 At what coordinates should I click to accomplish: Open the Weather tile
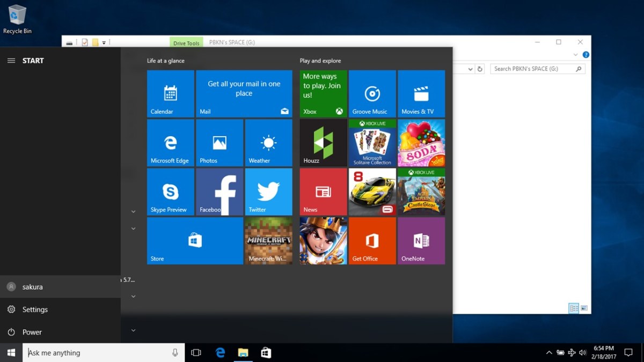pyautogui.click(x=268, y=143)
